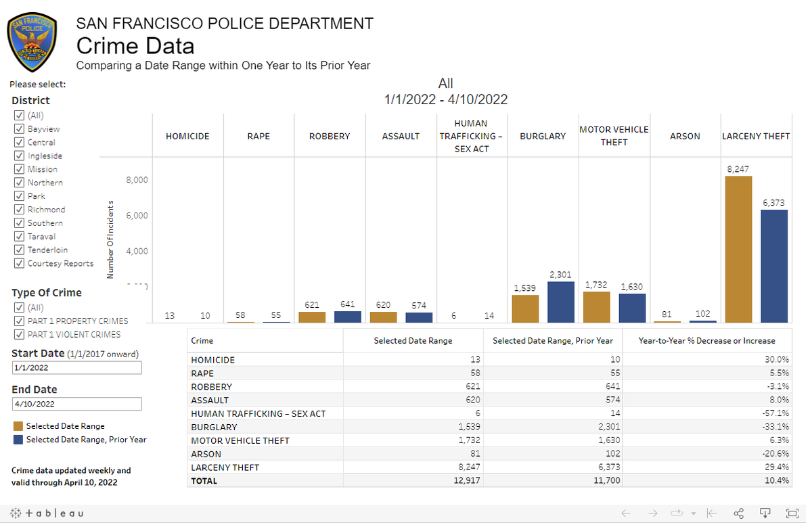Click the 1/1/2022 - 4/10/2022 chart title
This screenshot has width=812, height=529.
pyautogui.click(x=445, y=99)
